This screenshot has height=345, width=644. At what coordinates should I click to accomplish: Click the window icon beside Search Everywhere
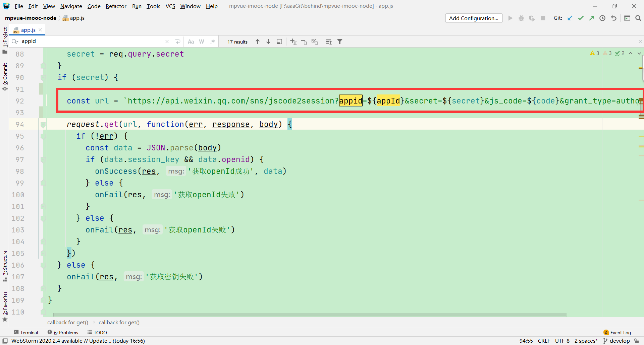(x=627, y=18)
